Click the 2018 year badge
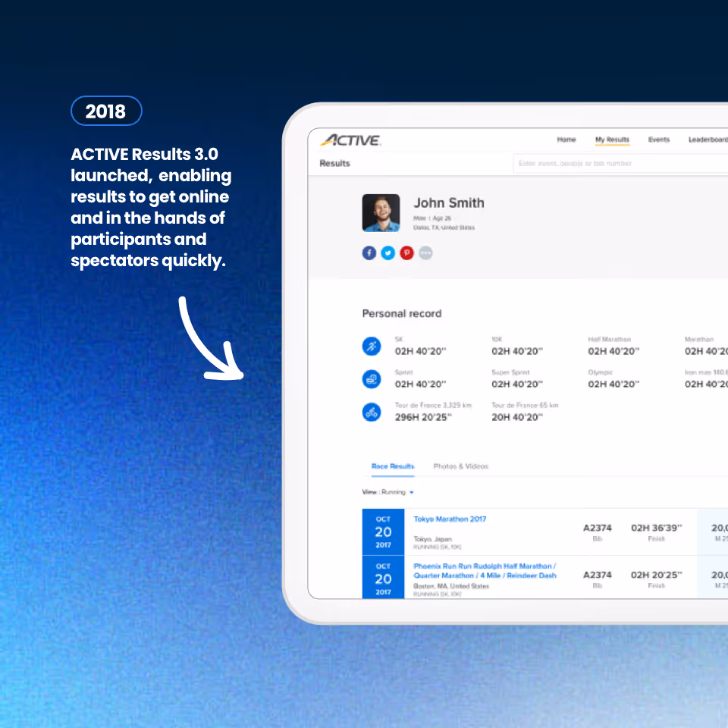This screenshot has height=728, width=728. coord(106,111)
